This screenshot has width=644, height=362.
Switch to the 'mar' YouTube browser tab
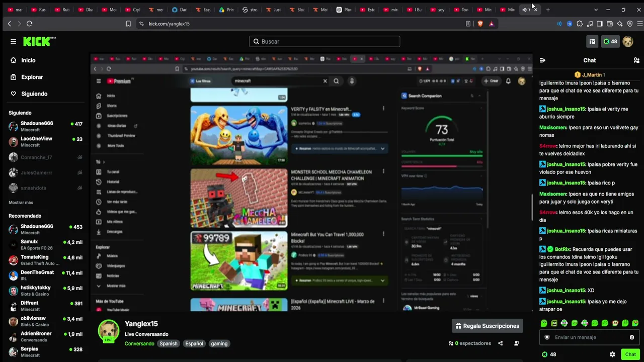point(15,10)
